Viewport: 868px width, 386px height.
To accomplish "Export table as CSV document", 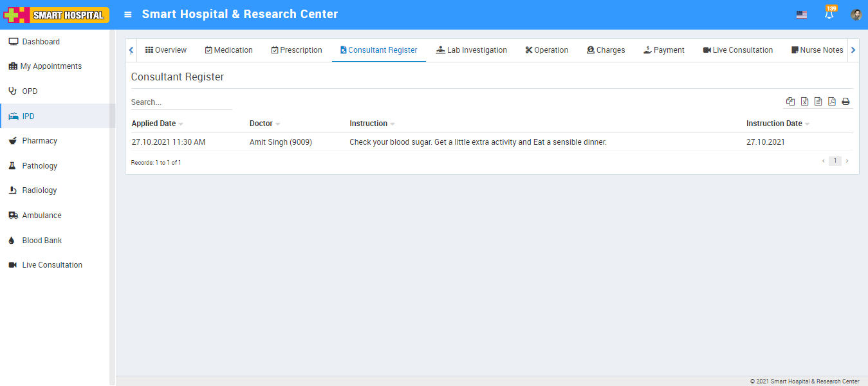I will point(818,102).
